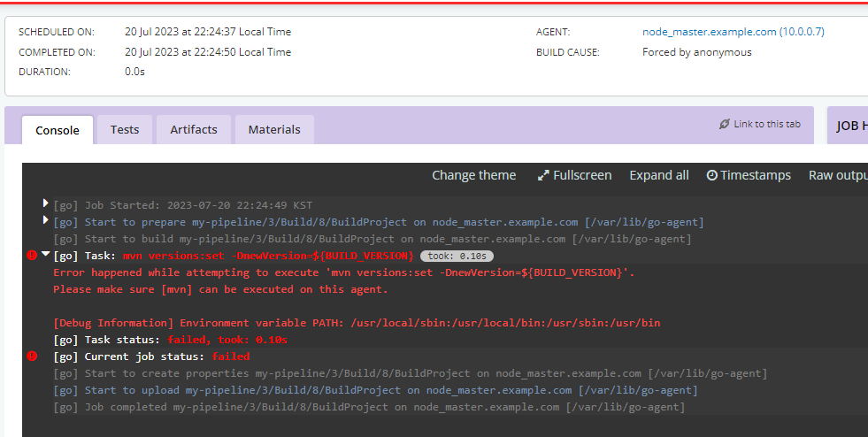This screenshot has height=437, width=868.
Task: Click the 'Task status: failed' line
Action: pos(170,340)
